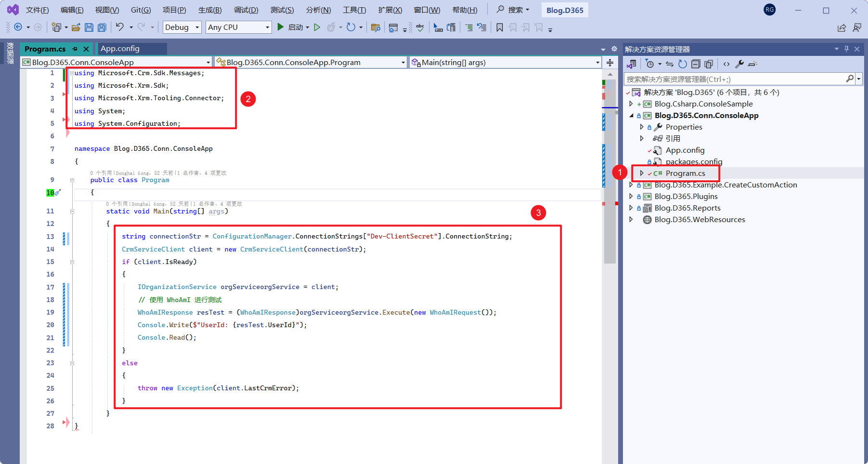Open the 工具(T) menu
The image size is (868, 464).
[x=354, y=10]
